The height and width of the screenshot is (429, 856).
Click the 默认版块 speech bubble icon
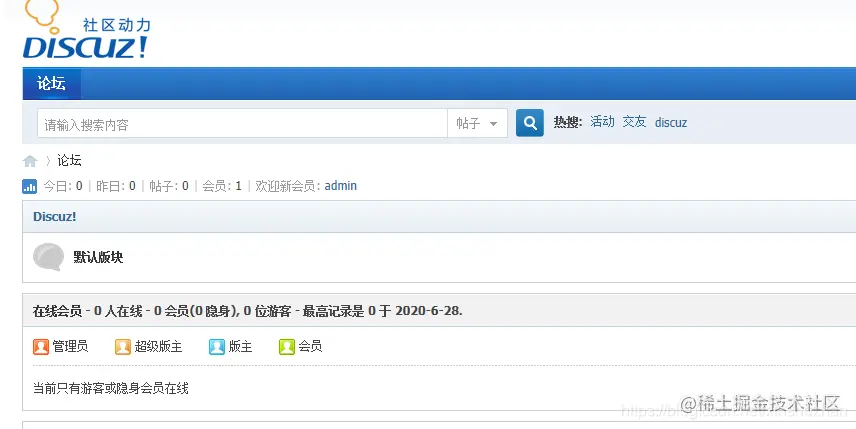pos(49,257)
